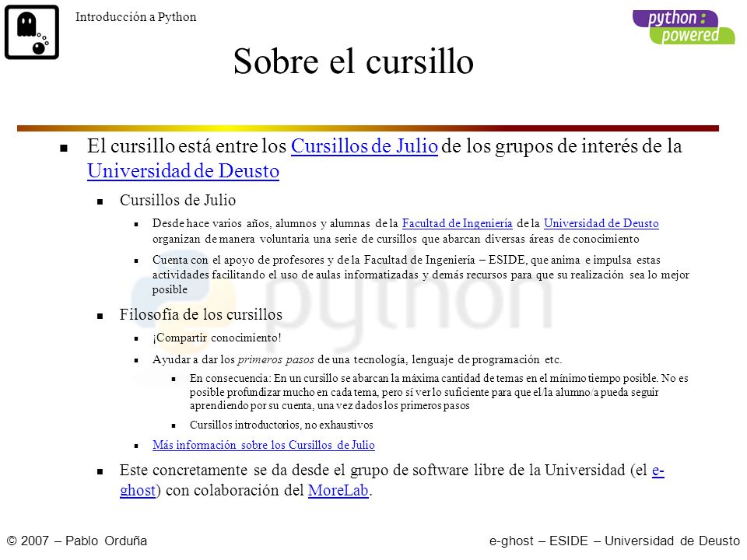747x560 pixels.
Task: Click the italic phrase primeros pasos
Action: pos(275,359)
